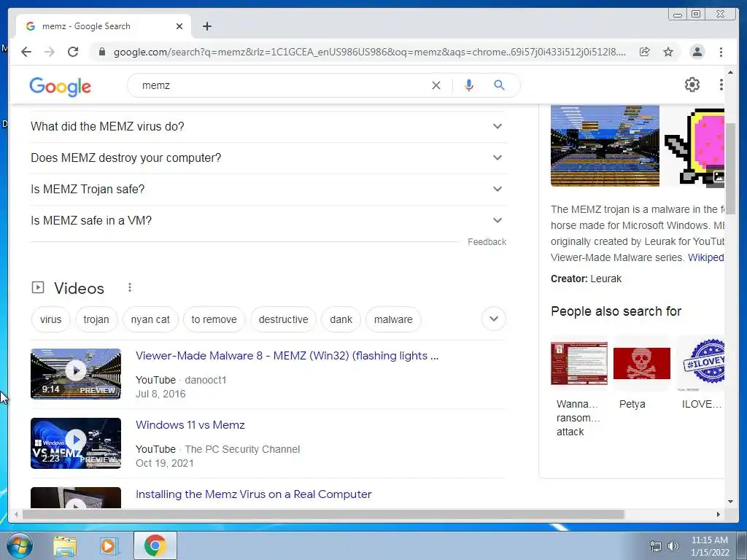Play Windows 11 vs Memz thumbnail

[x=76, y=443]
